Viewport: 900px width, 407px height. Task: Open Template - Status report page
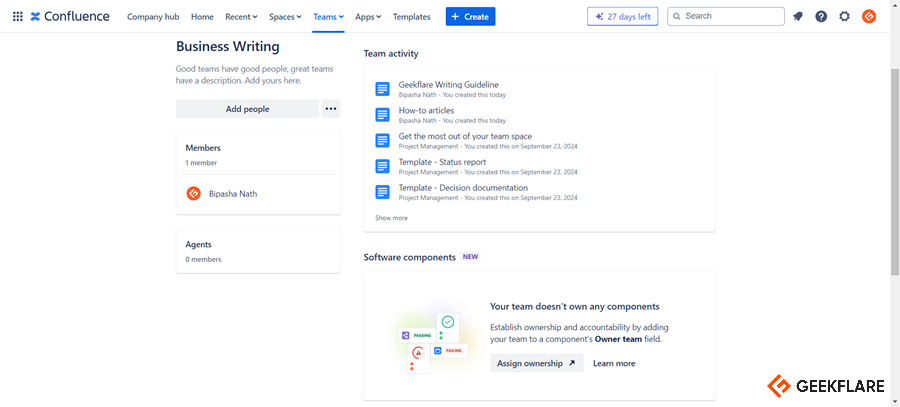[x=443, y=162]
